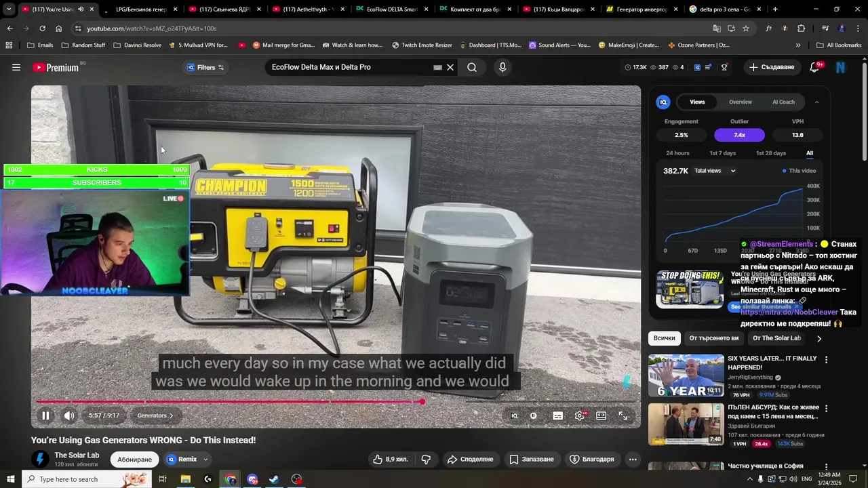The height and width of the screenshot is (488, 868).
Task: Toggle autoplay switch in player
Action: (534, 415)
